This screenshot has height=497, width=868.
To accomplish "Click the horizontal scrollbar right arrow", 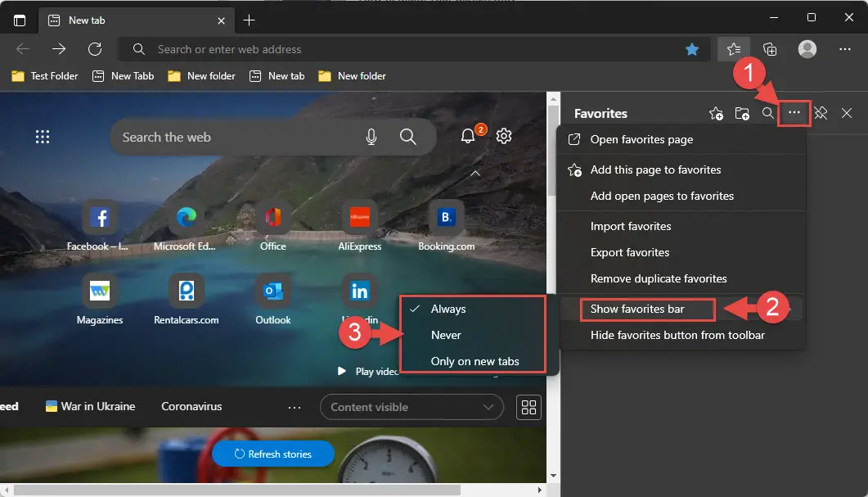I will (x=540, y=490).
